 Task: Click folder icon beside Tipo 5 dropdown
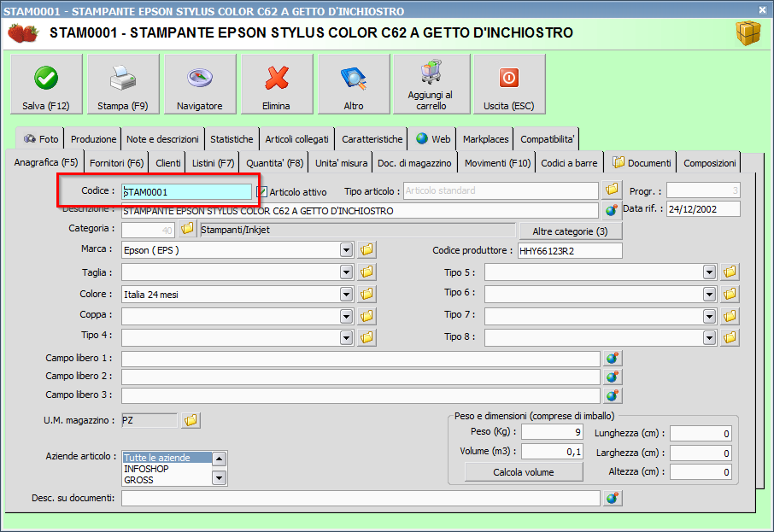[730, 272]
